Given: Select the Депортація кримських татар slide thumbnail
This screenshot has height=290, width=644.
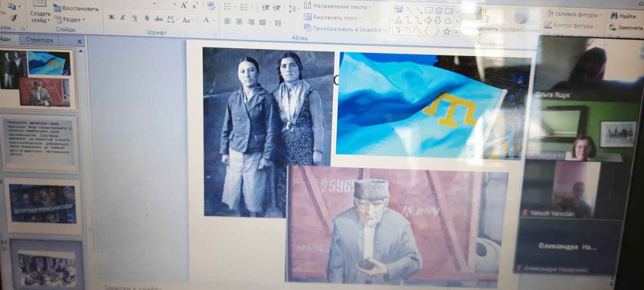Looking at the screenshot, I should tap(42, 204).
